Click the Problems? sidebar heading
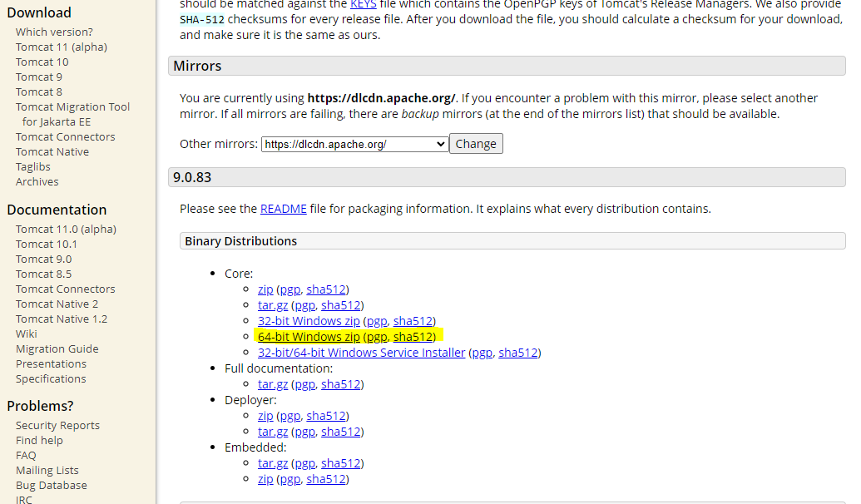Screen dimensions: 861x504 [x=40, y=406]
